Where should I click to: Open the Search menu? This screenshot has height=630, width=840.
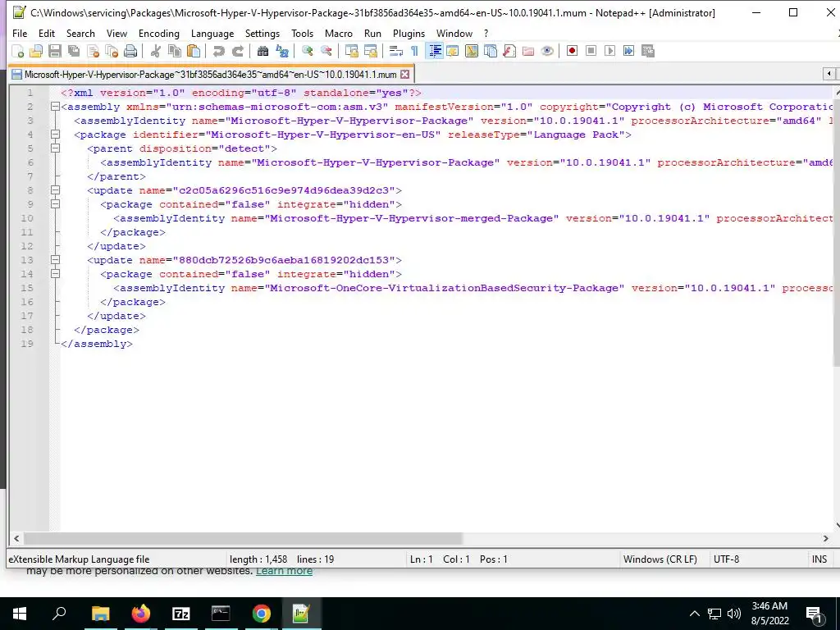[x=80, y=33]
